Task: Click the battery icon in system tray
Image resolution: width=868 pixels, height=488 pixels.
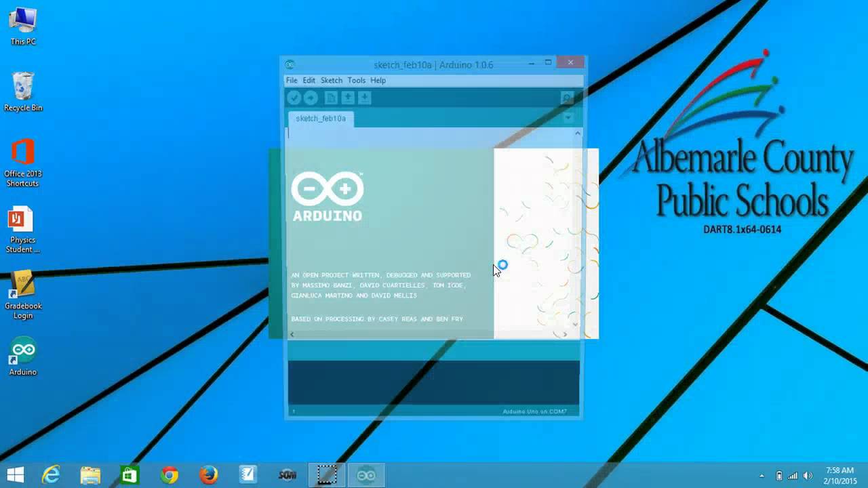Action: pos(778,476)
